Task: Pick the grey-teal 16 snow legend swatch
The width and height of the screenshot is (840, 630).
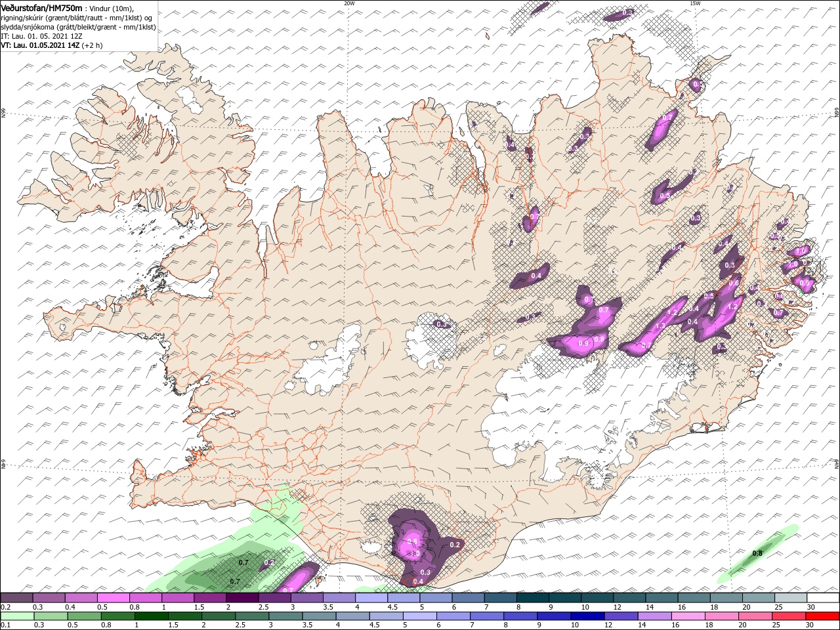Action: pos(694,597)
